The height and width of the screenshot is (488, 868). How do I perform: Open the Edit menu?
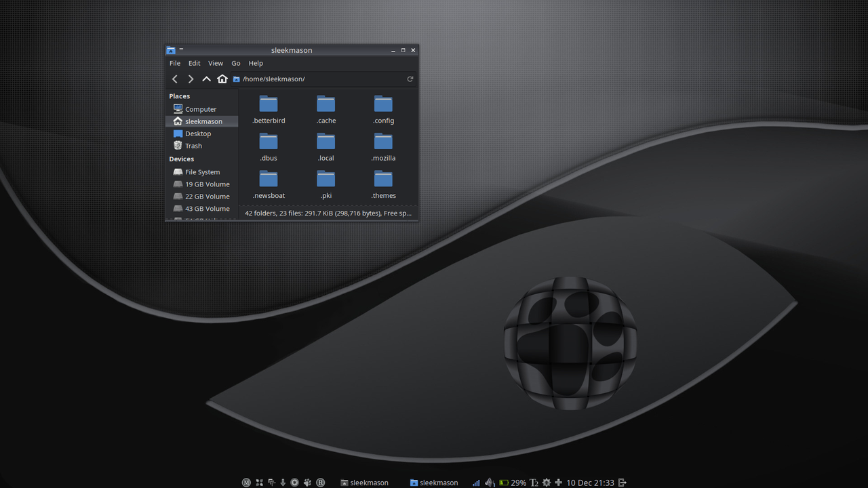(195, 63)
